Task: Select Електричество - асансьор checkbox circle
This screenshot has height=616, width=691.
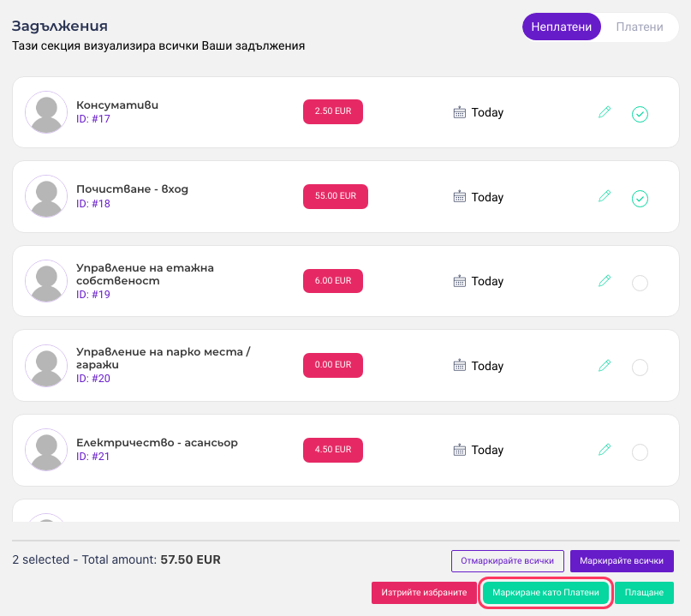Action: [640, 452]
